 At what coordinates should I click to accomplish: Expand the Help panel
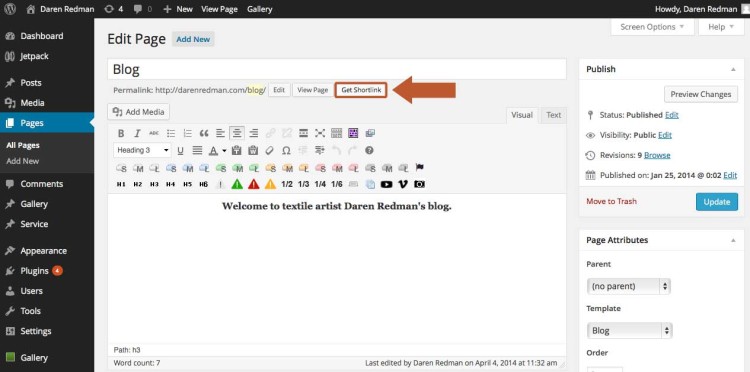point(721,27)
